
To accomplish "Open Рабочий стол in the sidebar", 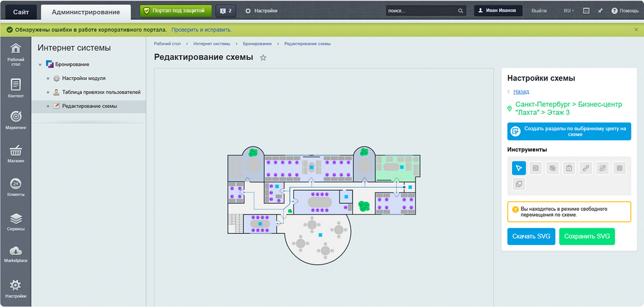I will 16,54.
